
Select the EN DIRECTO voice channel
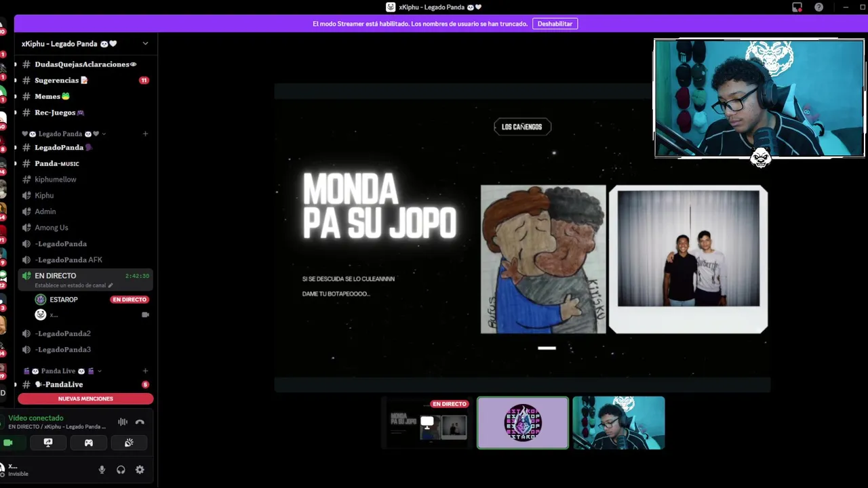tap(85, 279)
